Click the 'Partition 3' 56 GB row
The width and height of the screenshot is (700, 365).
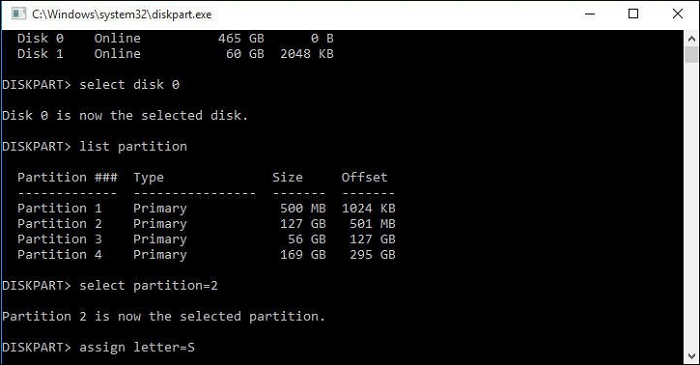206,239
